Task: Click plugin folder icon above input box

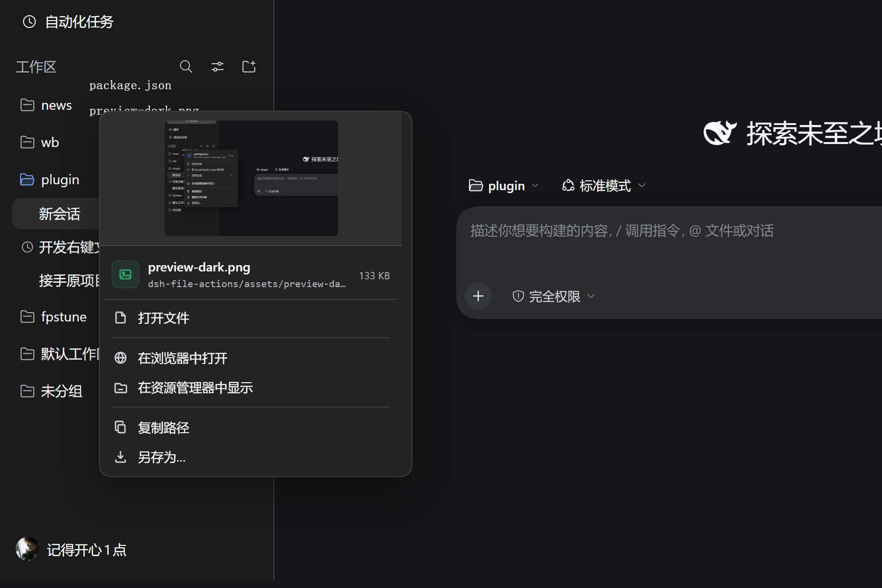Action: (x=476, y=185)
